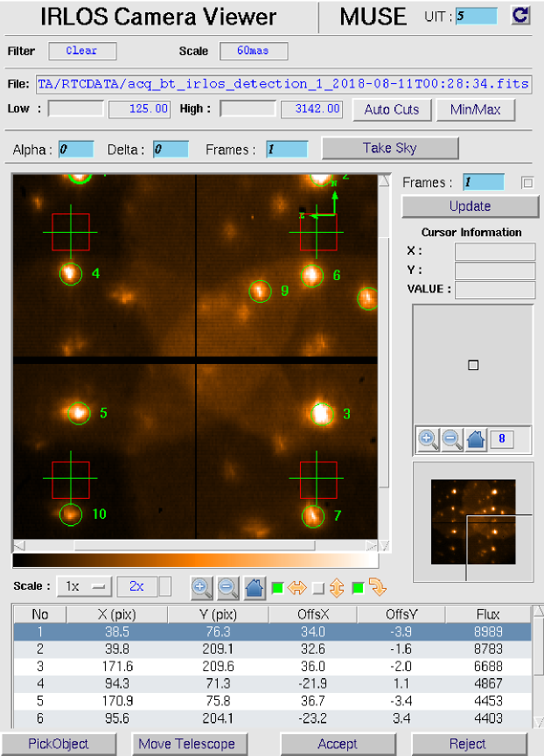
Task: Click the Auto Cuts button
Action: click(x=391, y=109)
